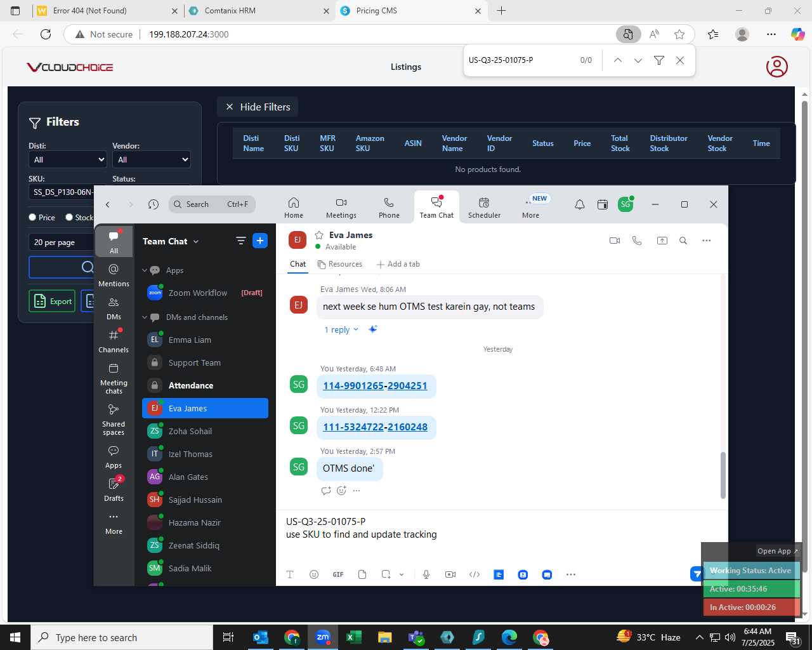Open link 114-9901265-2904251
Image resolution: width=812 pixels, height=650 pixels.
[375, 386]
